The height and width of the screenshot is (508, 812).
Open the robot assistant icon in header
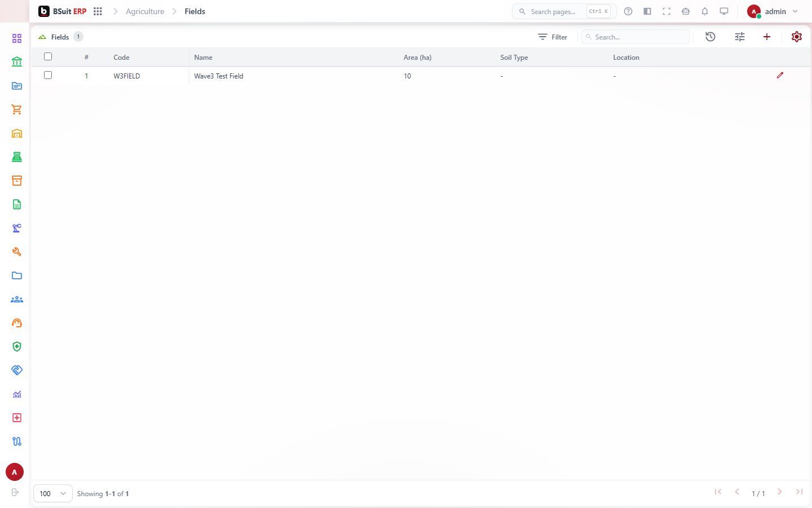(x=686, y=11)
